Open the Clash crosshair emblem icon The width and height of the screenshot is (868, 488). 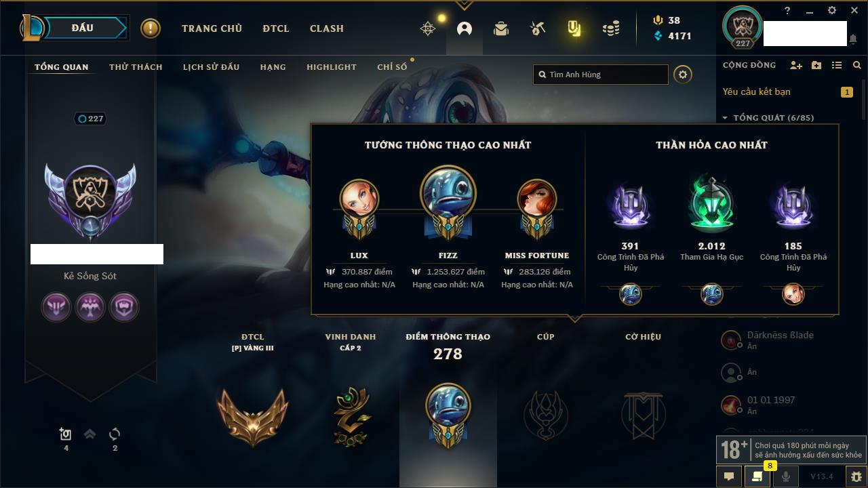point(428,28)
